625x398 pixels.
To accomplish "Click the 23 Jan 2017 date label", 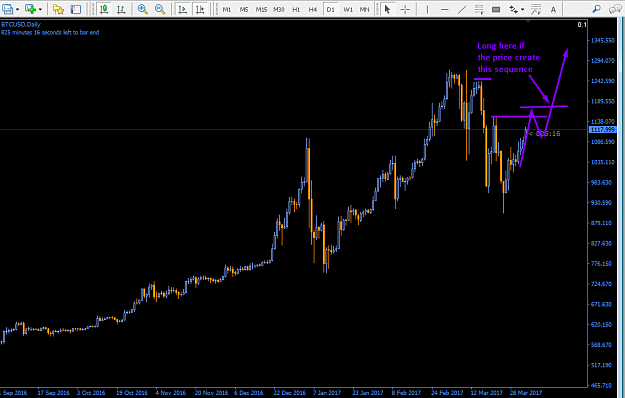I will coord(368,393).
